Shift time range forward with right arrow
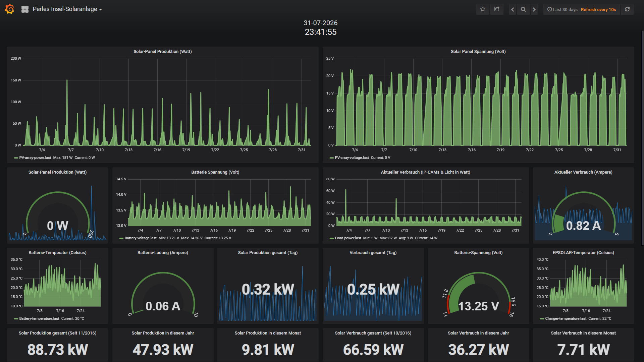This screenshot has width=644, height=362. point(534,9)
